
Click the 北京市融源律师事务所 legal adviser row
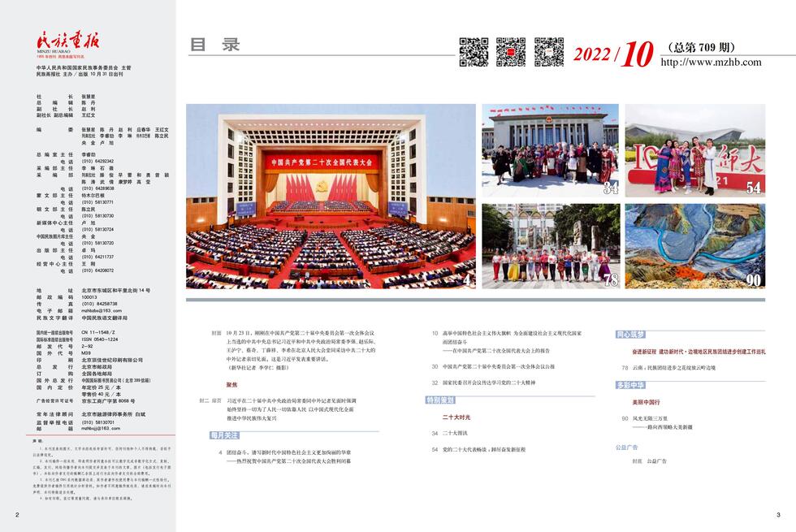click(x=91, y=415)
